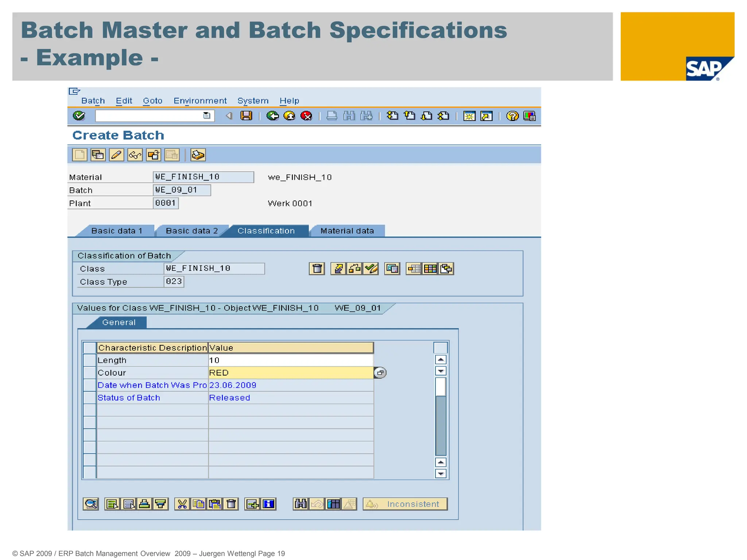Click the scissors Cut icon
The image size is (747, 560).
point(182,504)
